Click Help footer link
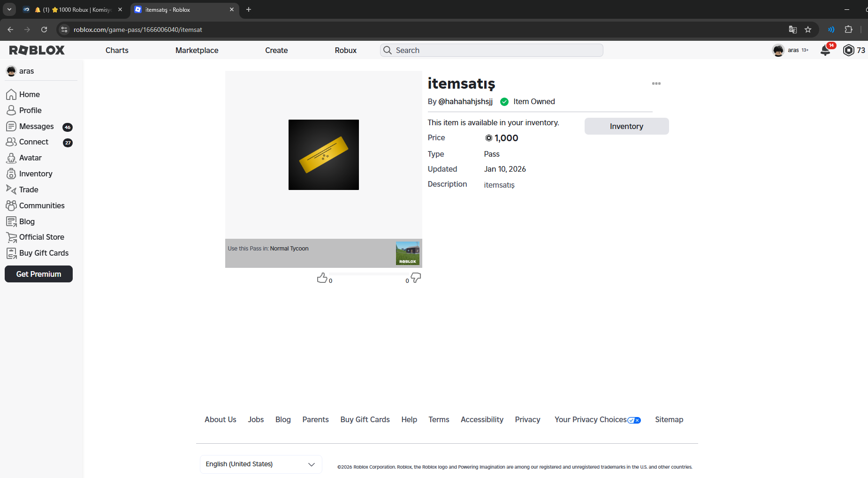The image size is (868, 478). coord(409,420)
